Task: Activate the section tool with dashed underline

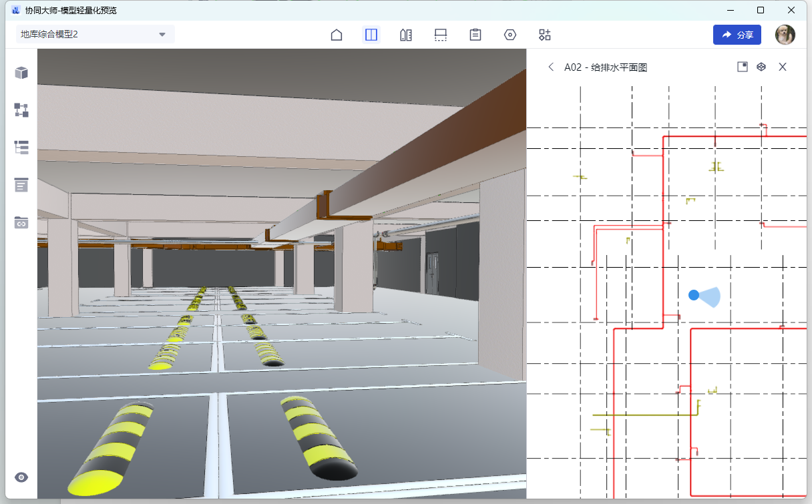Action: [x=441, y=35]
